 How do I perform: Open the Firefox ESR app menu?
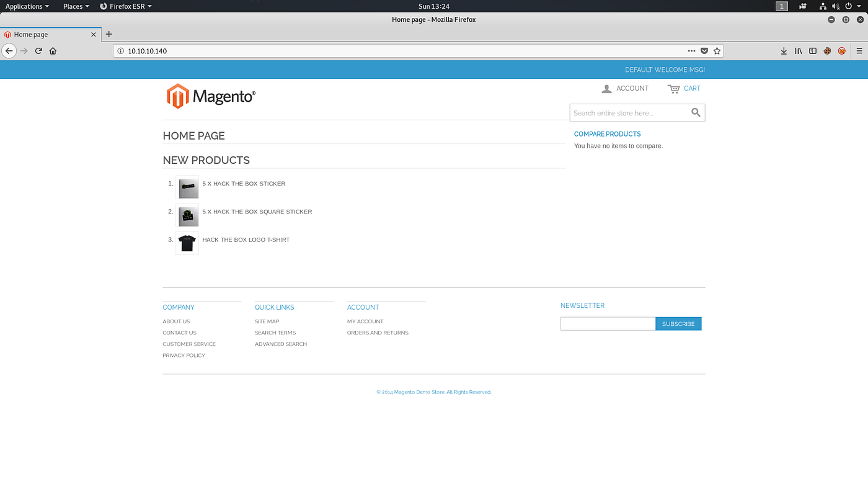point(126,6)
